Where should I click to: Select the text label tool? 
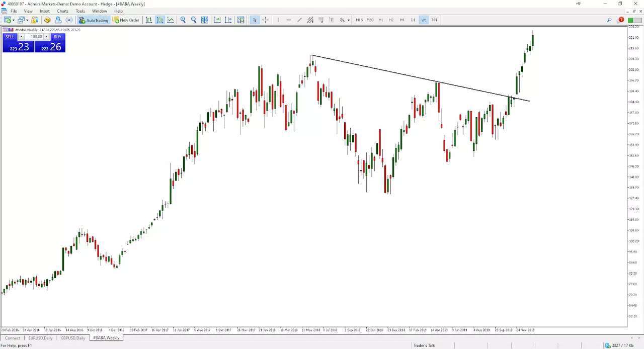(332, 20)
